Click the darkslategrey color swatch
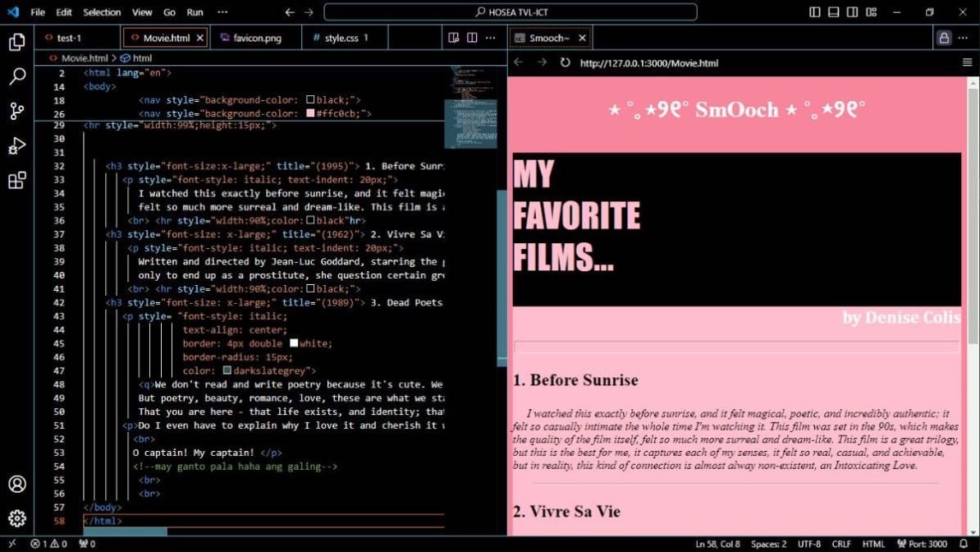The height and width of the screenshot is (552, 980). [227, 370]
